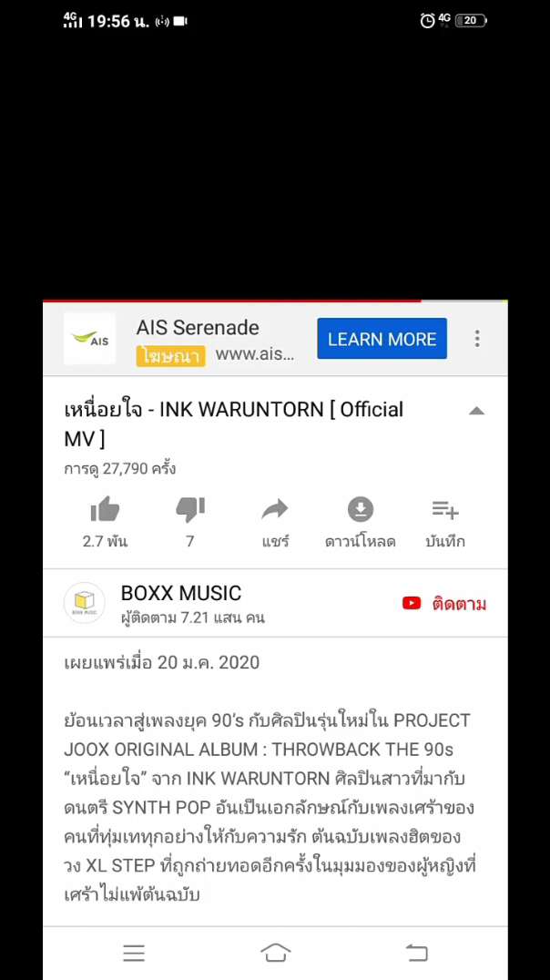The height and width of the screenshot is (980, 550).
Task: Like the video with thumbs up icon
Action: click(105, 510)
